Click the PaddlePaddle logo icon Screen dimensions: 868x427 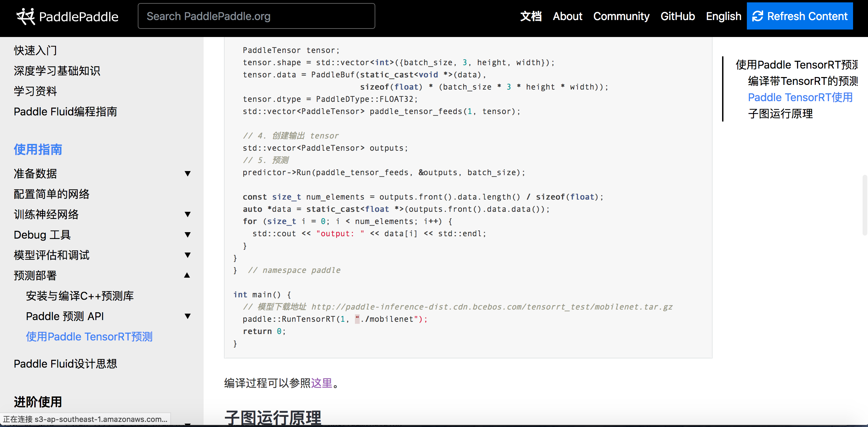[x=26, y=16]
